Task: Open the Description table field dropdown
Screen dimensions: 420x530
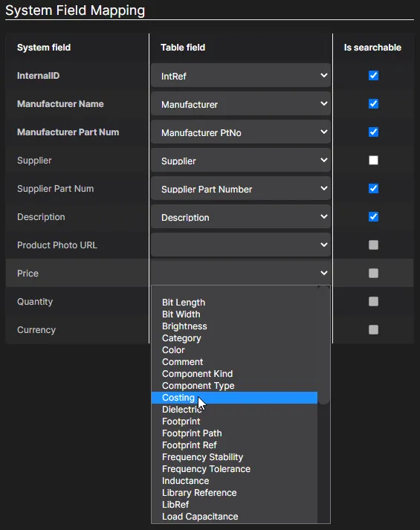Action: click(241, 216)
